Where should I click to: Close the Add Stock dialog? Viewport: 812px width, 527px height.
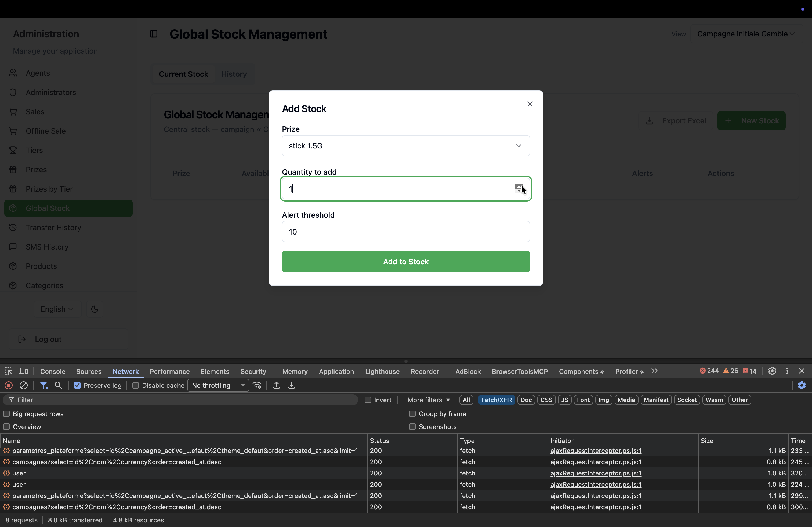(x=530, y=104)
